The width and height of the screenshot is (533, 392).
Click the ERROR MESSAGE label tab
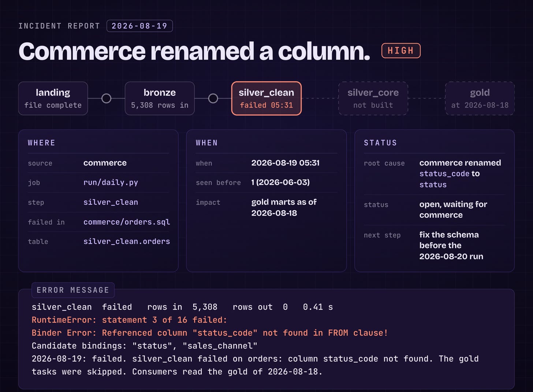[73, 290]
